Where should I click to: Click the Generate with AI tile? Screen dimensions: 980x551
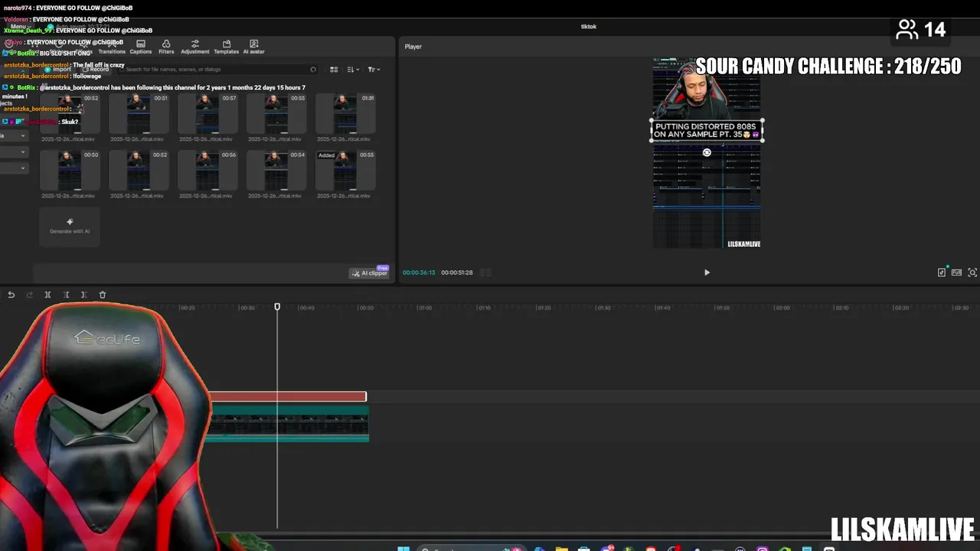click(70, 227)
